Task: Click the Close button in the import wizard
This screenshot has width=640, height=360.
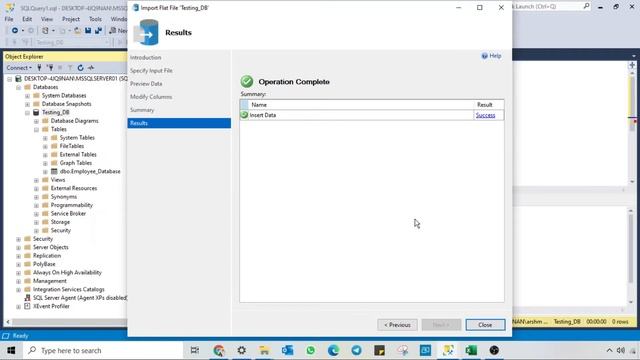Action: [485, 325]
